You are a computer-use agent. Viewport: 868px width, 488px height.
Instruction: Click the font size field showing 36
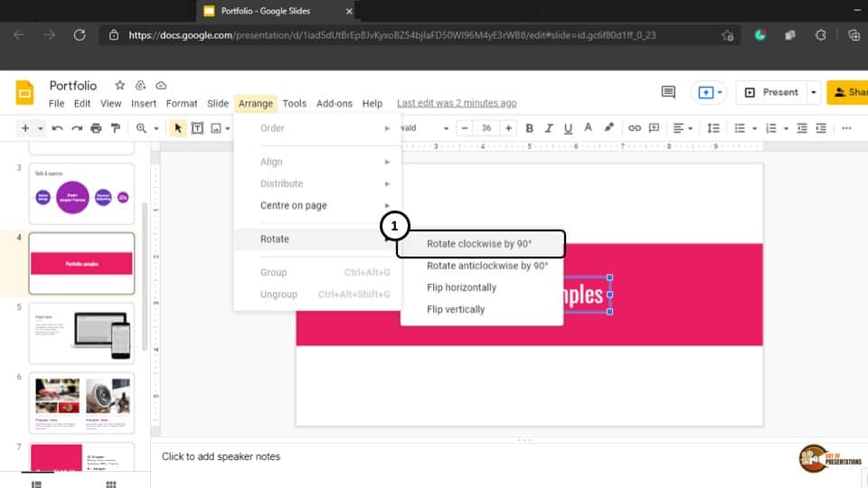(x=486, y=128)
